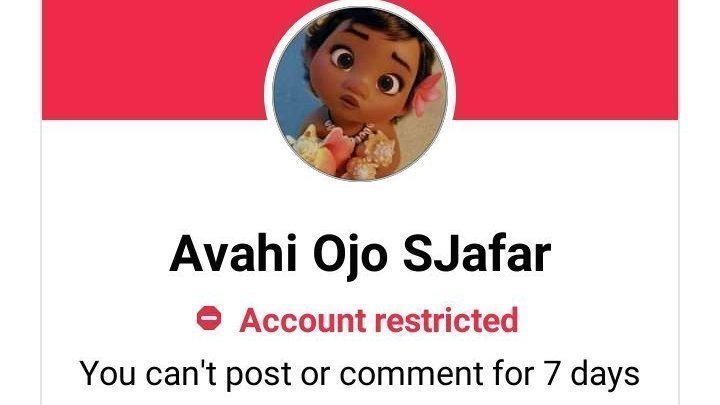Click the blank white card area left of avatar
The width and height of the screenshot is (720, 405).
point(156,174)
